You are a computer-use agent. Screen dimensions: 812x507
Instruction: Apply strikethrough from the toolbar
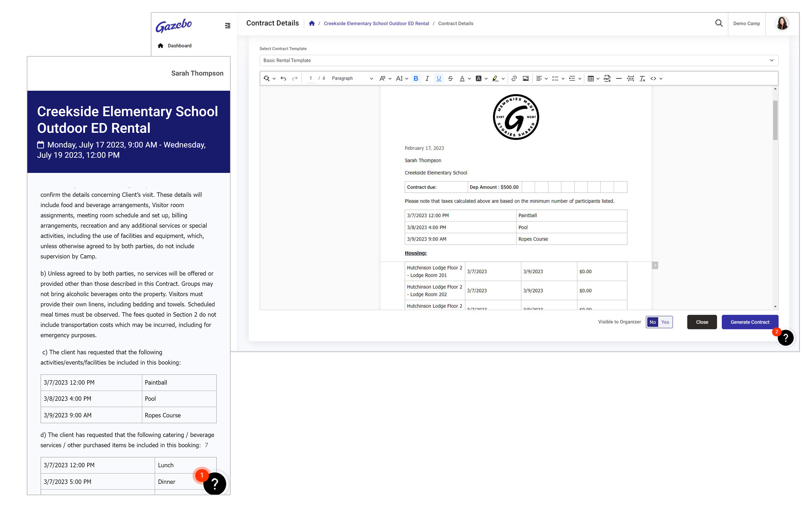[x=450, y=79]
